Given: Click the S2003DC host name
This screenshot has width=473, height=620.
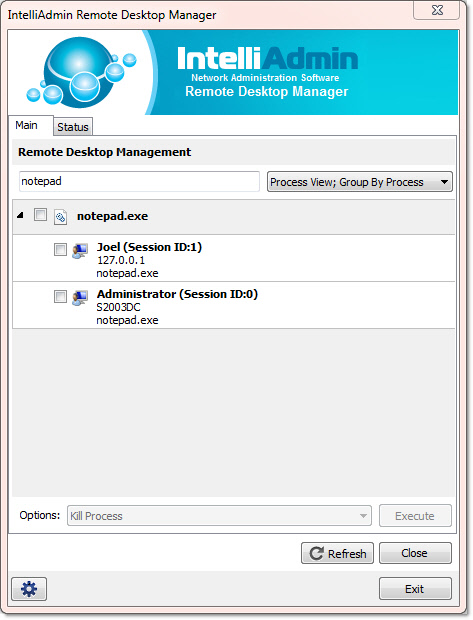Looking at the screenshot, I should point(118,307).
